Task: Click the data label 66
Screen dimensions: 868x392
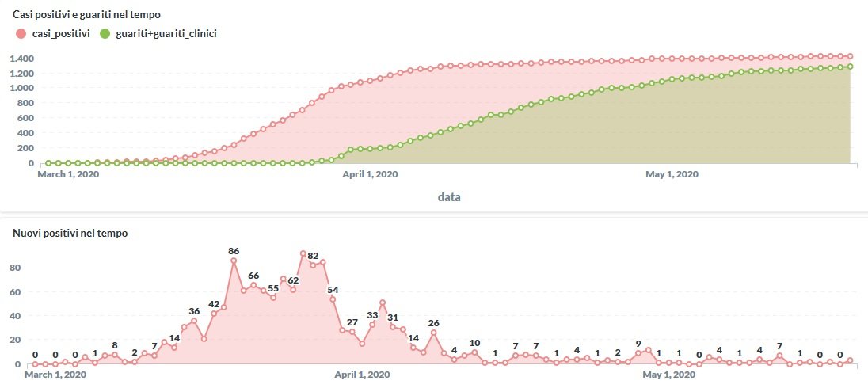Action: (x=253, y=276)
